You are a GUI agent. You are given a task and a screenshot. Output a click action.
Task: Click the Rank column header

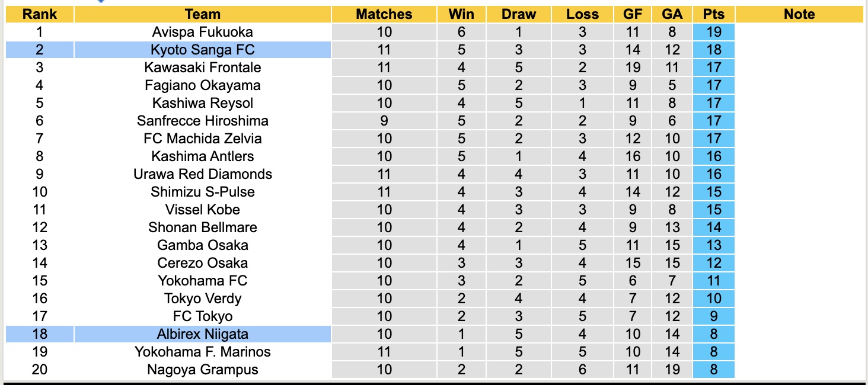pos(40,14)
